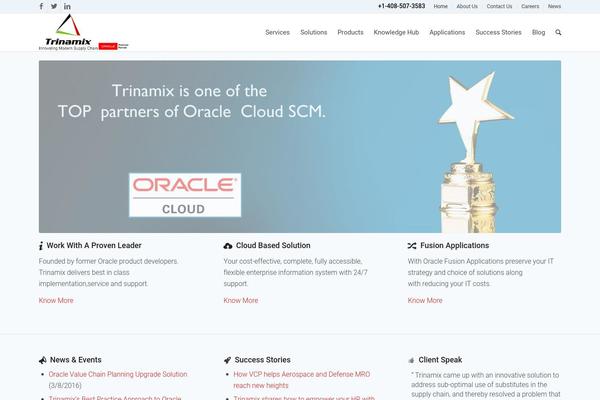The width and height of the screenshot is (600, 400).
Task: Click the Work With A Proven Leader heading
Action: pos(94,246)
